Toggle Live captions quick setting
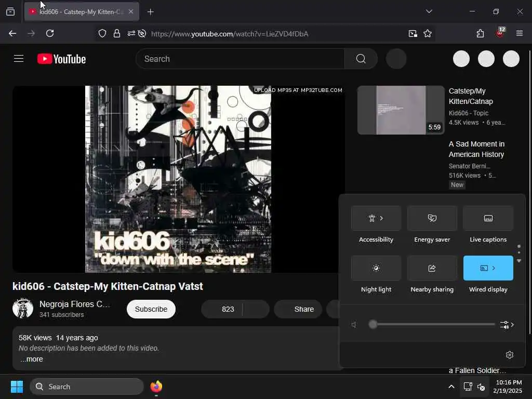Screen dimensions: 532x399 (x=488, y=218)
